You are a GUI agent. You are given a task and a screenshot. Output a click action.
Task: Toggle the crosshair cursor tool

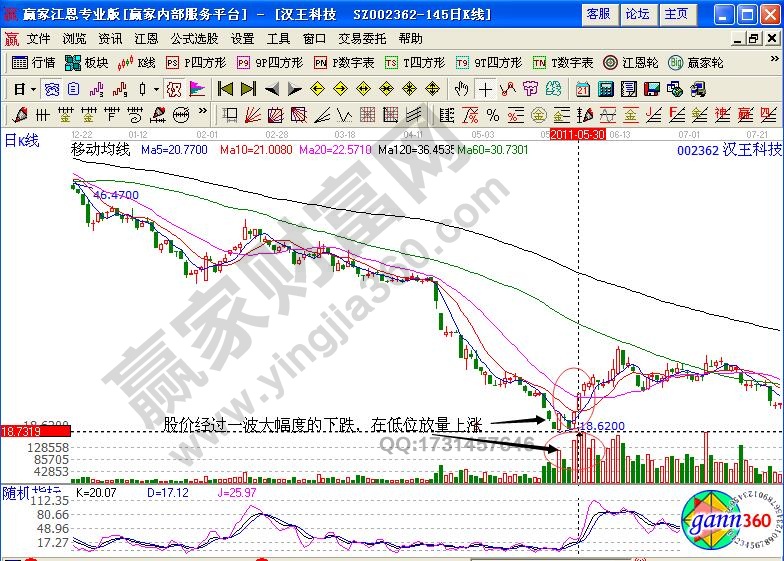tap(485, 89)
